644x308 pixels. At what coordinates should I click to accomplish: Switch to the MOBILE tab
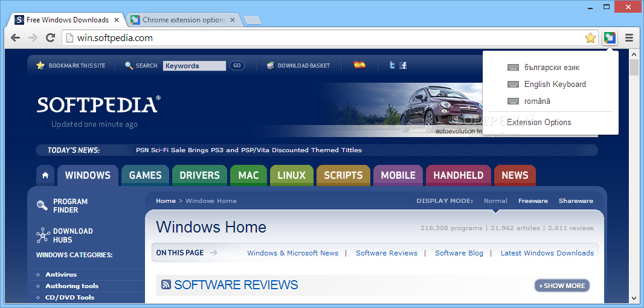(398, 175)
